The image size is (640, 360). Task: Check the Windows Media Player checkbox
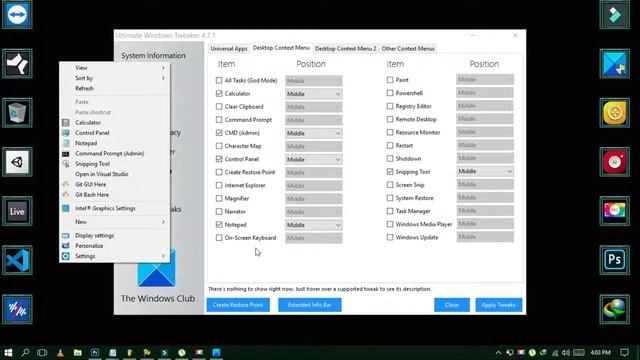click(390, 224)
